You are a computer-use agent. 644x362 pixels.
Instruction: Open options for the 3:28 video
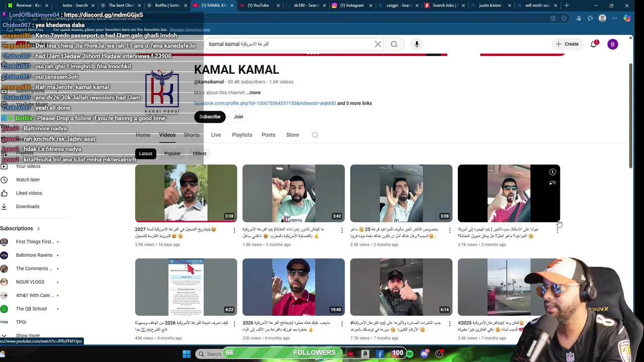449,230
